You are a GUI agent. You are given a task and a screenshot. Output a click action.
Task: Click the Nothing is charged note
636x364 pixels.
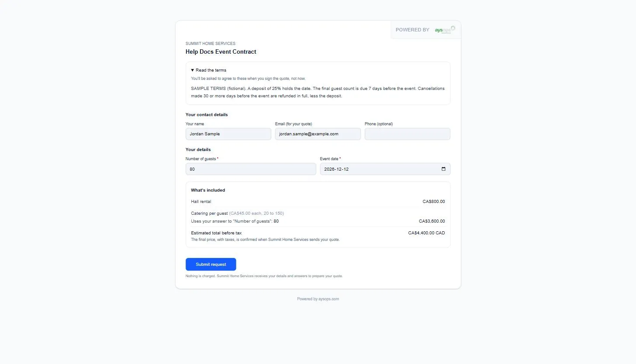coord(264,276)
